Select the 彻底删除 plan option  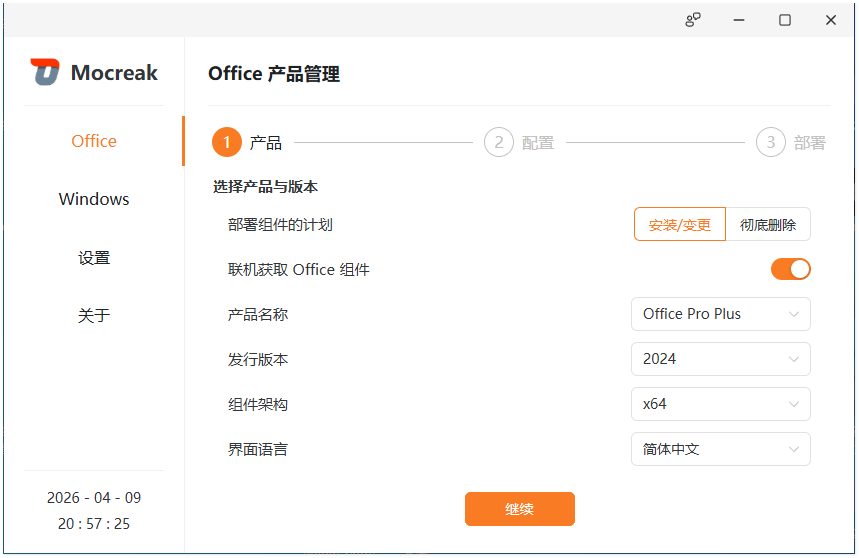click(x=768, y=225)
